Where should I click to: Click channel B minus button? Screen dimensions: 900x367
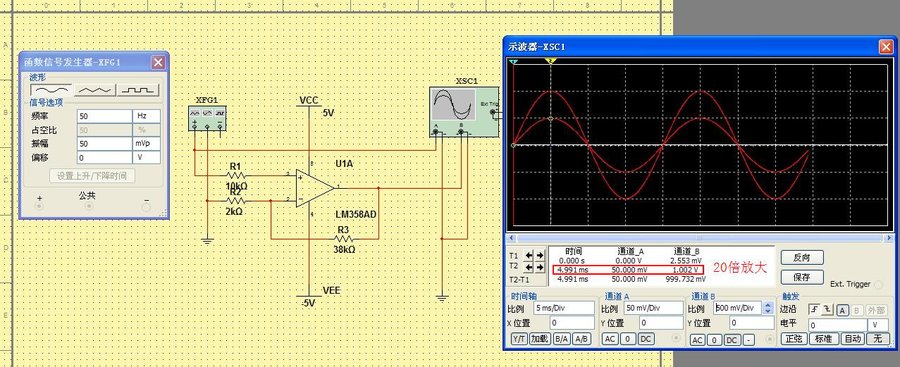pos(748,340)
